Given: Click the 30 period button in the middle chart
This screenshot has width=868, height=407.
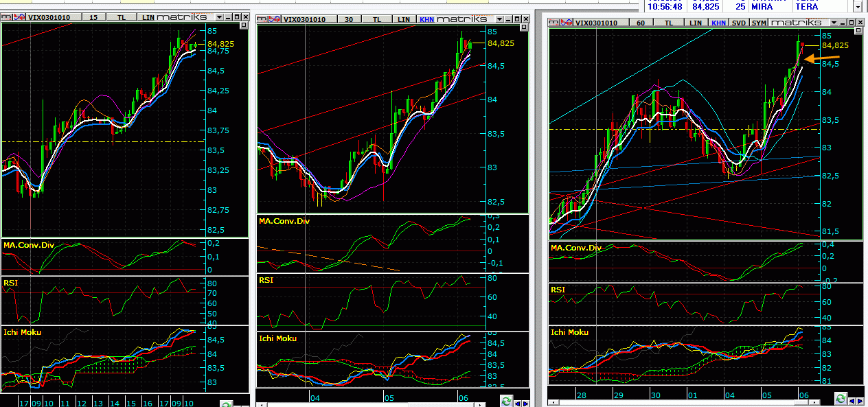Looking at the screenshot, I should point(350,19).
